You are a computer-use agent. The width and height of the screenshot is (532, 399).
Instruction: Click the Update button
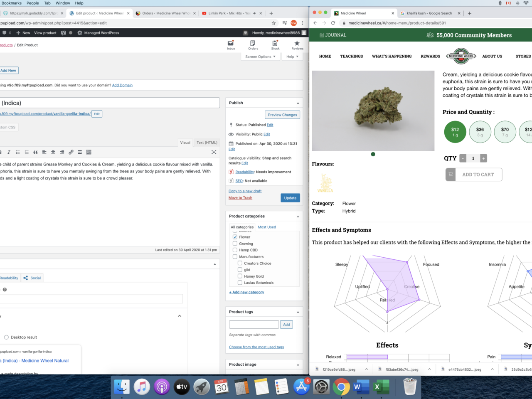click(x=290, y=198)
